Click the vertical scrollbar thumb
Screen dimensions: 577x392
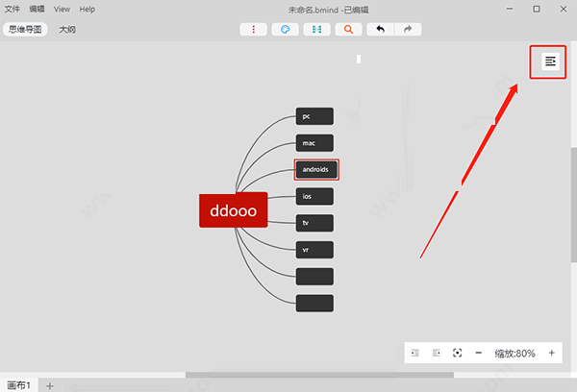574,205
